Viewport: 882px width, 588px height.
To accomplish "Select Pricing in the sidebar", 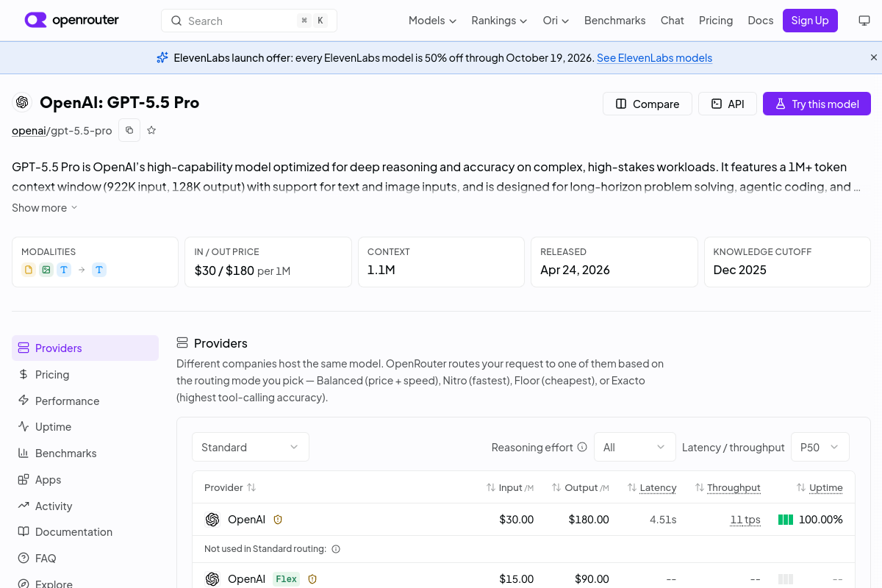I will tap(85, 374).
